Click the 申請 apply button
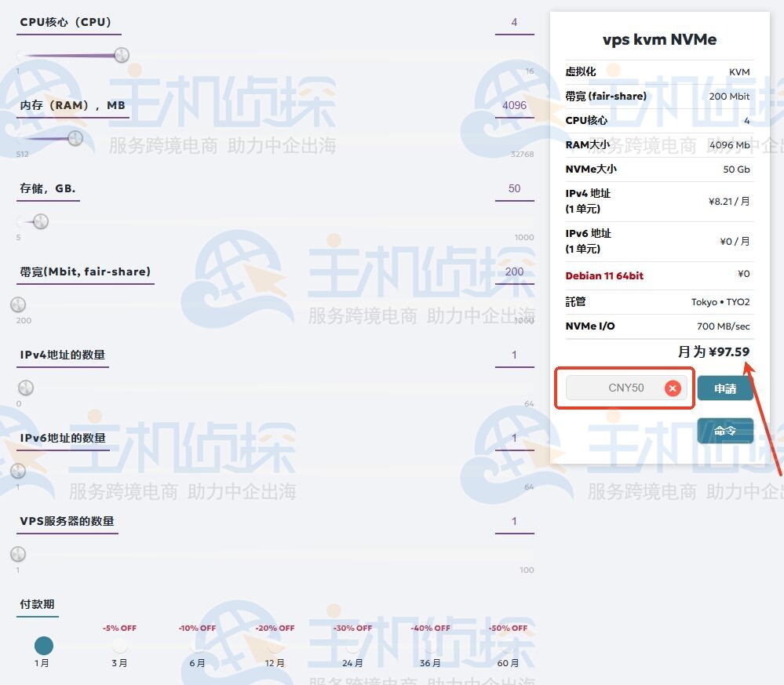Screen dimensions: 784x685 (724, 388)
